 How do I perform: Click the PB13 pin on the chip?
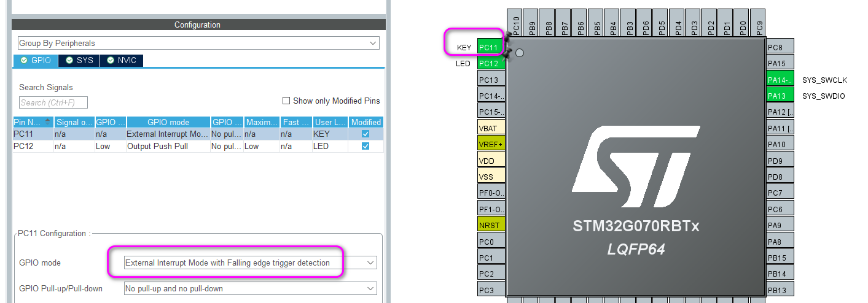point(780,290)
